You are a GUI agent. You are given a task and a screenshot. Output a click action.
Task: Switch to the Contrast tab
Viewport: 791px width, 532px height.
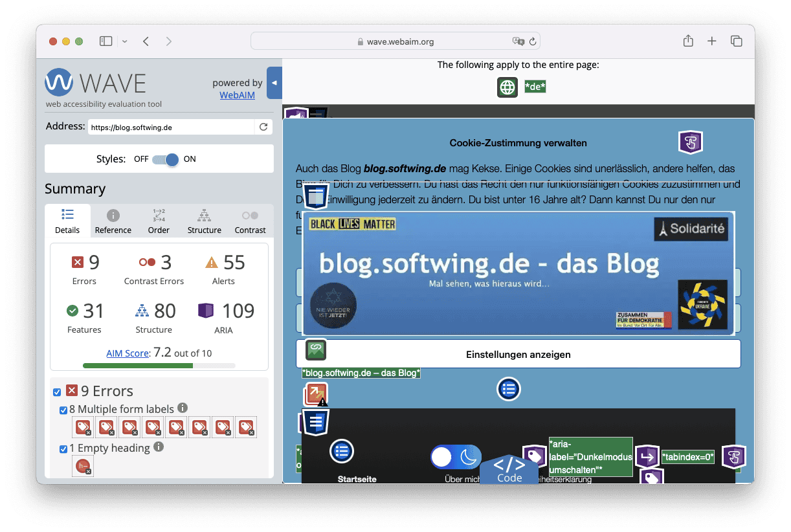point(250,221)
